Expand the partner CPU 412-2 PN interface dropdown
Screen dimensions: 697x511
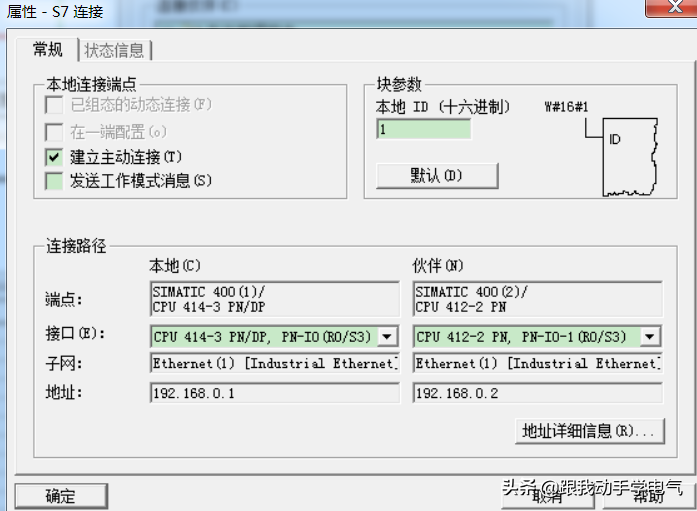coord(650,337)
